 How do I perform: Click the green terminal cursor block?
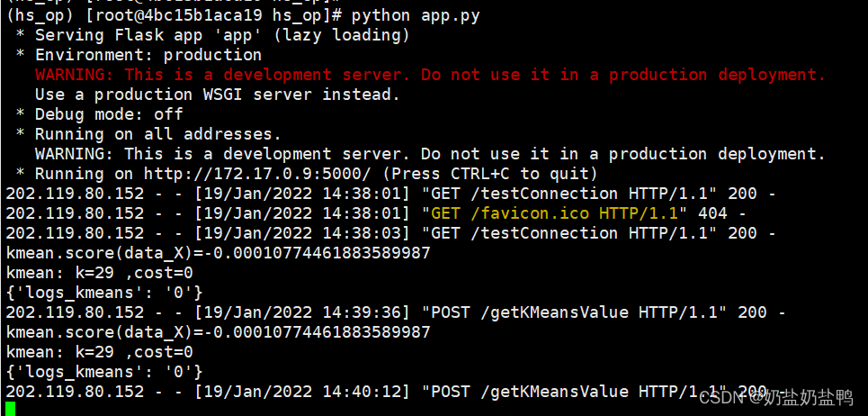point(11,409)
